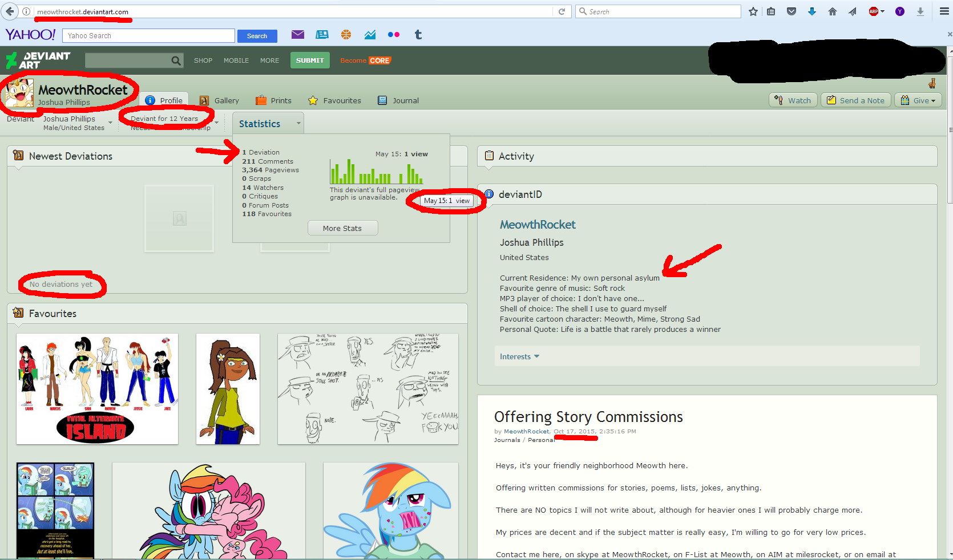The width and height of the screenshot is (953, 560).
Task: Open downloads via the blue arrow icon
Action: (812, 11)
